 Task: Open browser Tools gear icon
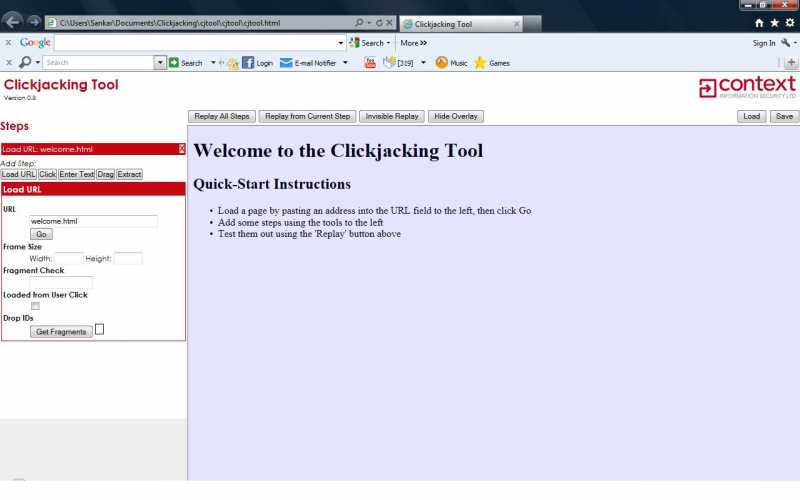[790, 23]
